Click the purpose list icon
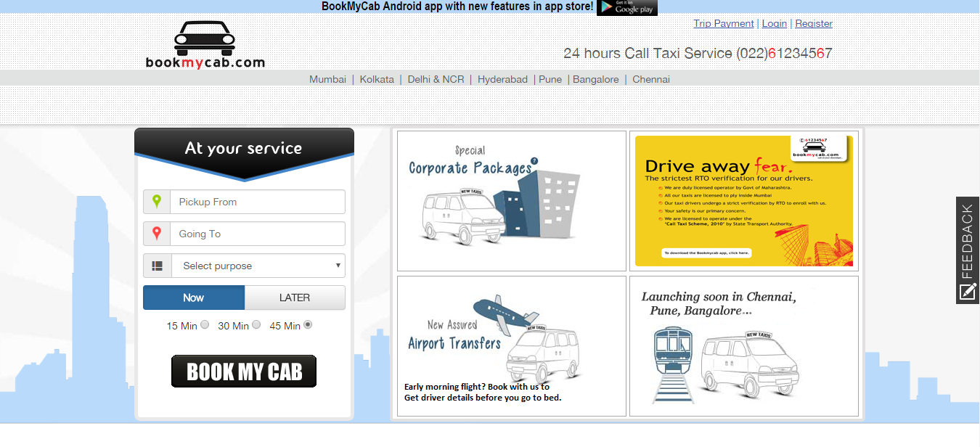The image size is (980, 447). tap(157, 266)
